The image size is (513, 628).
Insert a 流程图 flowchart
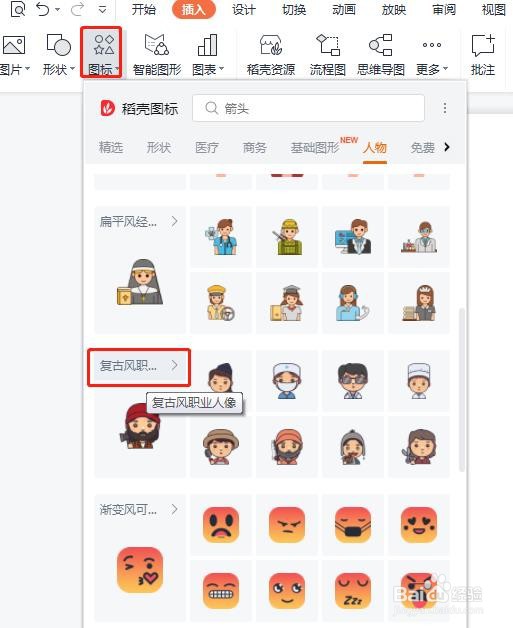pos(328,54)
